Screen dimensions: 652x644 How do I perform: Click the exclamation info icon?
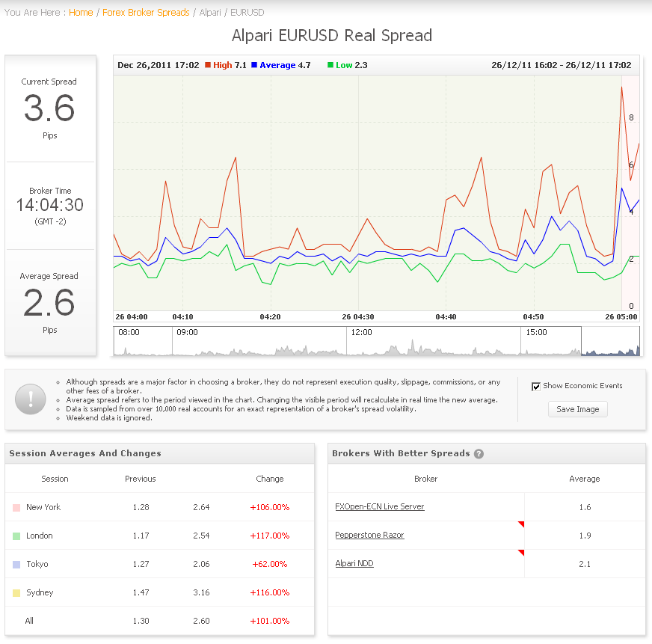(x=31, y=399)
